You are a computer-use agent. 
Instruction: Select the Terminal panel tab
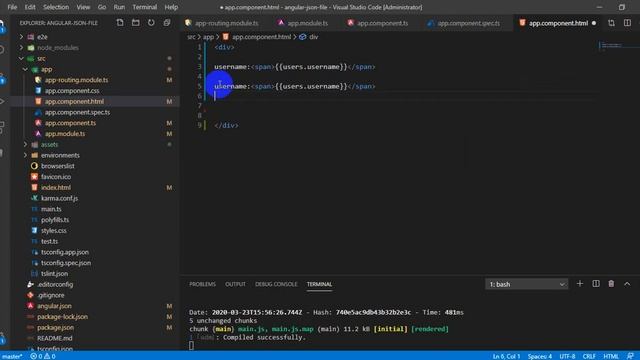(x=319, y=284)
